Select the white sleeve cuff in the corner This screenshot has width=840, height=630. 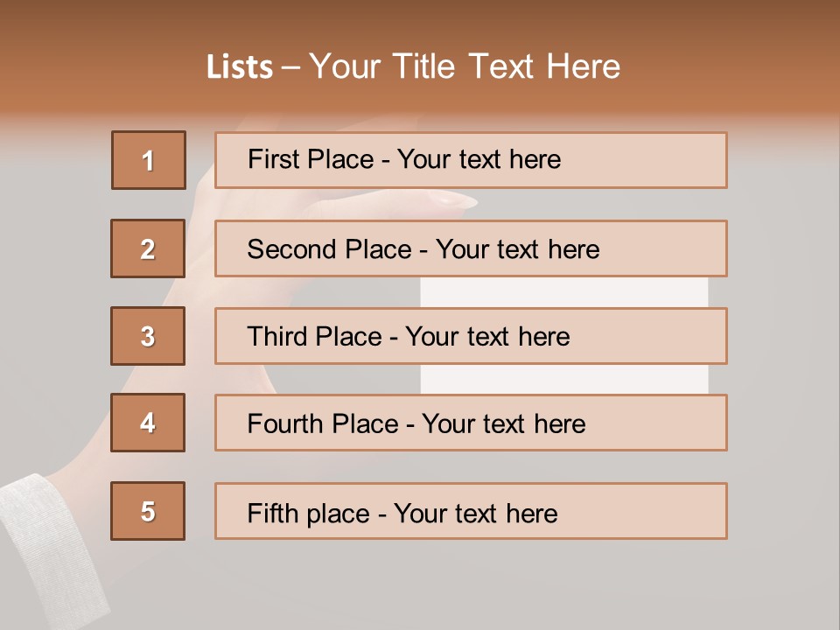pos(52,542)
